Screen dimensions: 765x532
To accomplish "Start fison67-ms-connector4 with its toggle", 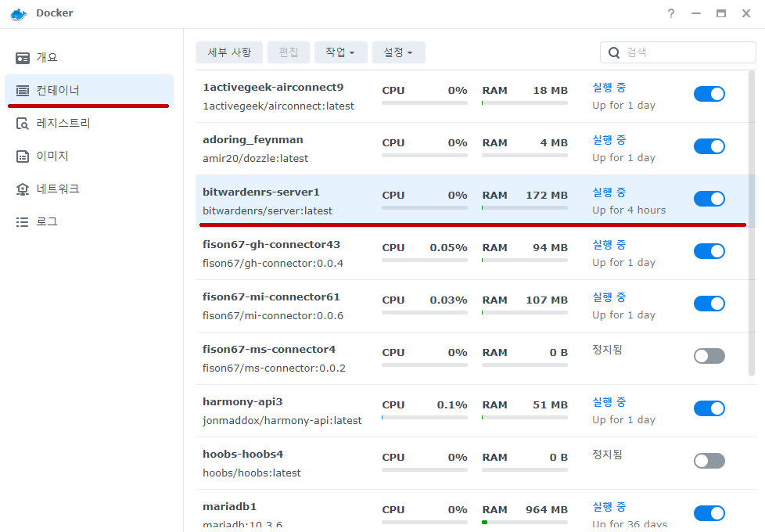I will pos(709,356).
